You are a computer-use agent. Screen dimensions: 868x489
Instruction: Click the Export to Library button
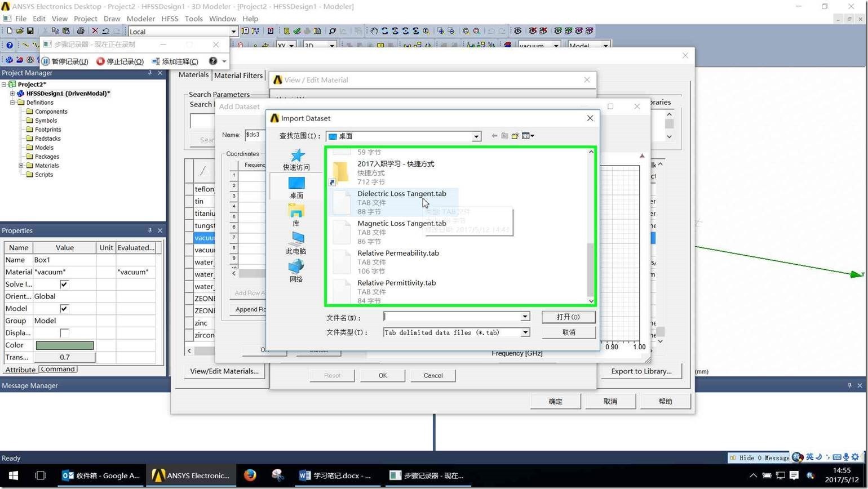pyautogui.click(x=641, y=371)
